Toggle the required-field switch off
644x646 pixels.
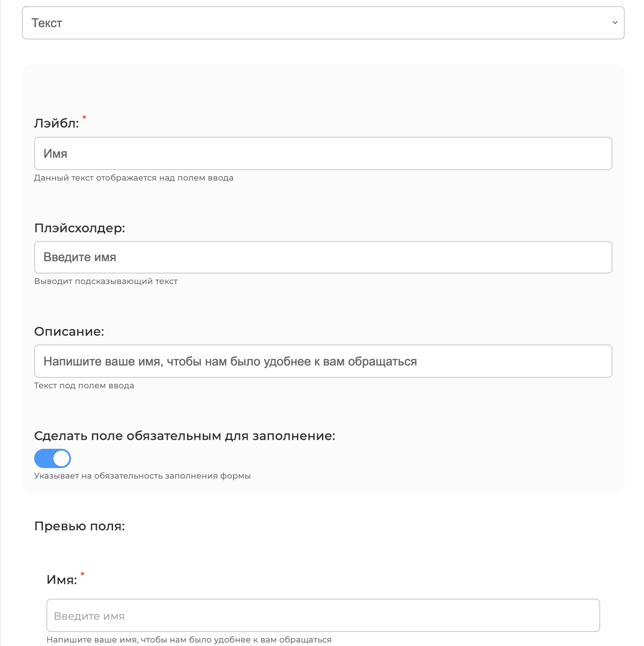point(53,458)
